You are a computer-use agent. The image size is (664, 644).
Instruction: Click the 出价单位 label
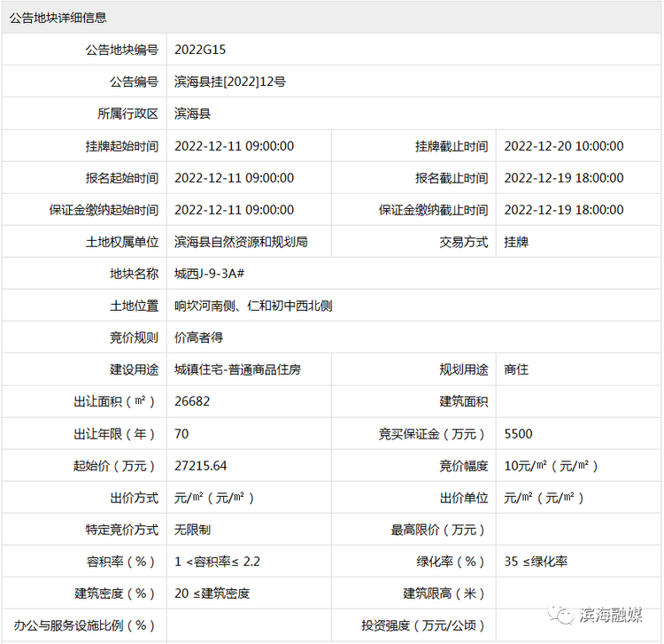point(464,498)
